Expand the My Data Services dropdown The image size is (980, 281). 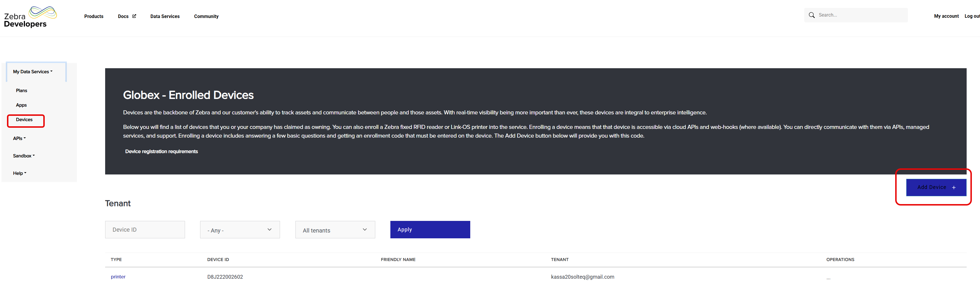[33, 72]
